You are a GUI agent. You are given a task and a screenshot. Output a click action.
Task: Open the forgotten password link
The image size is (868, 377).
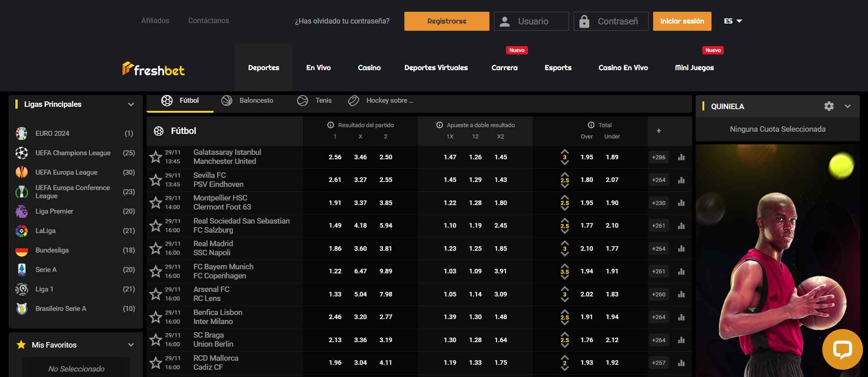[342, 21]
